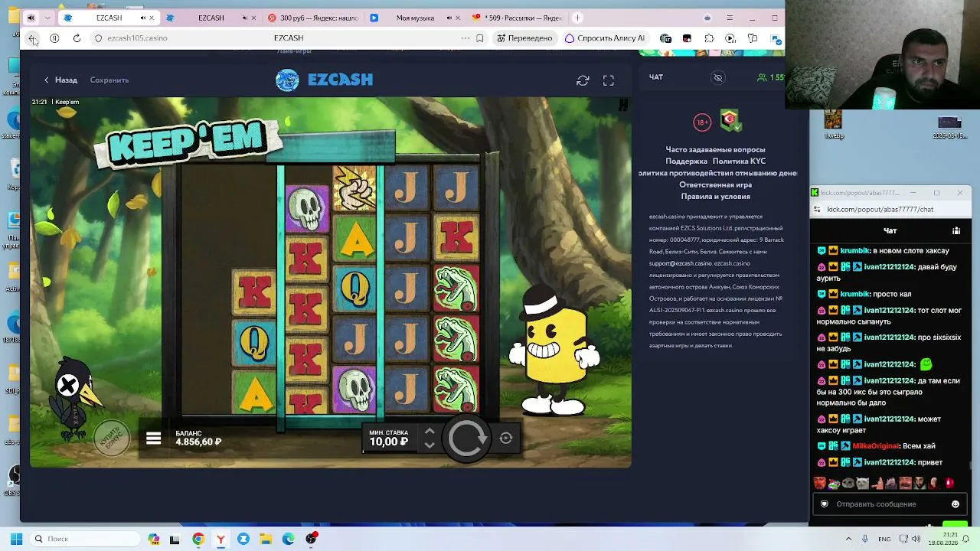This screenshot has height=551, width=980.
Task: Open Yandex Browser from the taskbar
Action: coord(220,539)
